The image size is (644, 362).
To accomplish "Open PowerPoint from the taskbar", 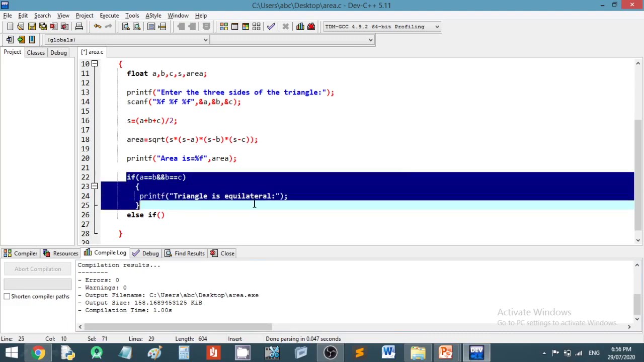I will tap(447, 352).
